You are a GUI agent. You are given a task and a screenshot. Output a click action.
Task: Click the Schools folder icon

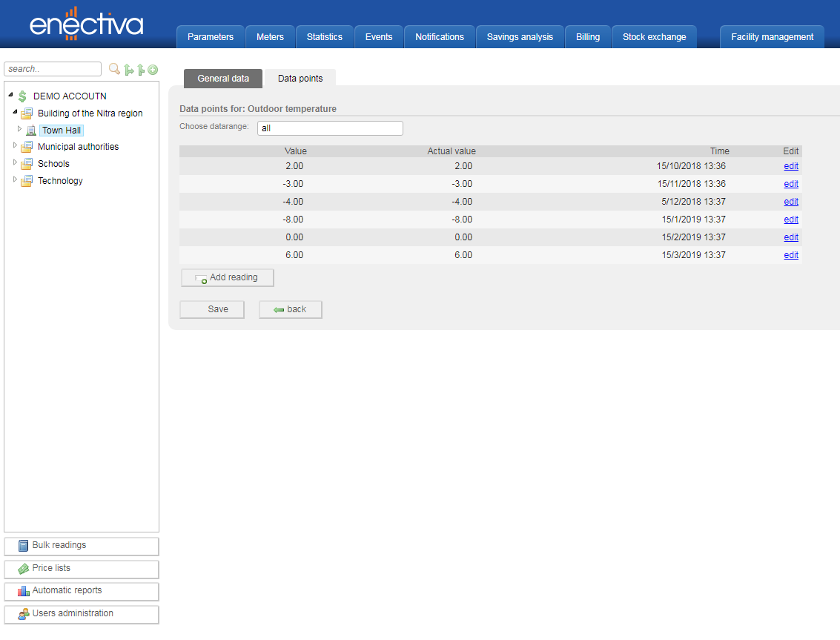(27, 164)
